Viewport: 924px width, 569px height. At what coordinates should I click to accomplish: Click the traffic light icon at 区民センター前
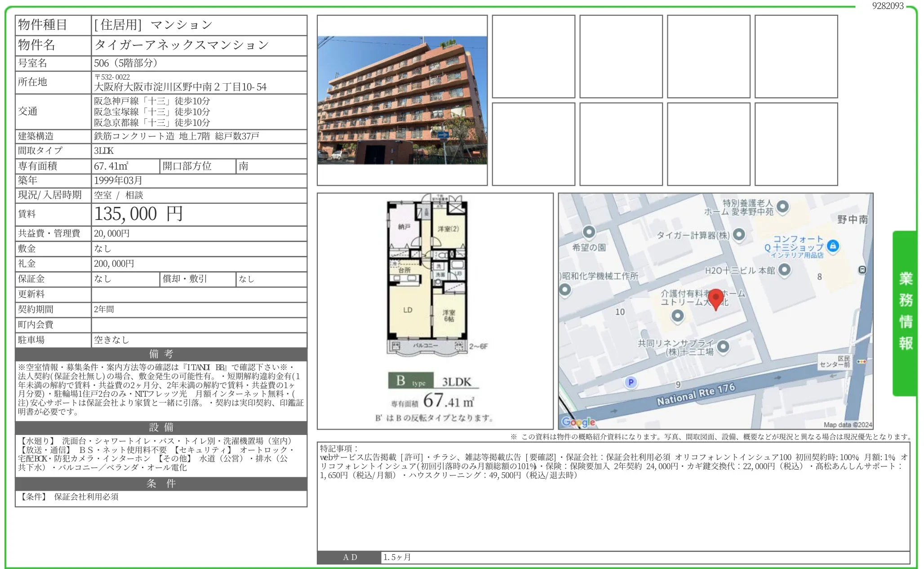coord(861,362)
